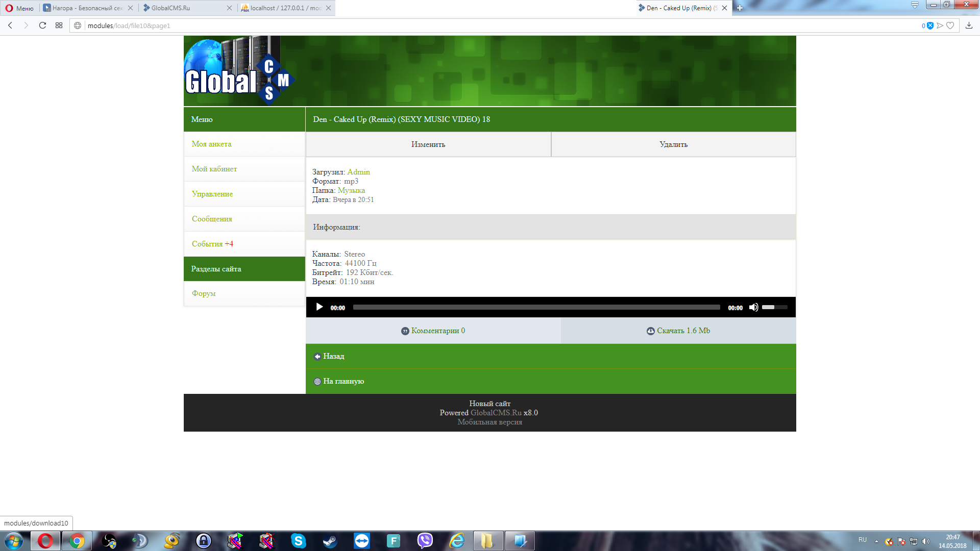980x551 pixels.
Task: Open Viber from the taskbar
Action: 425,541
